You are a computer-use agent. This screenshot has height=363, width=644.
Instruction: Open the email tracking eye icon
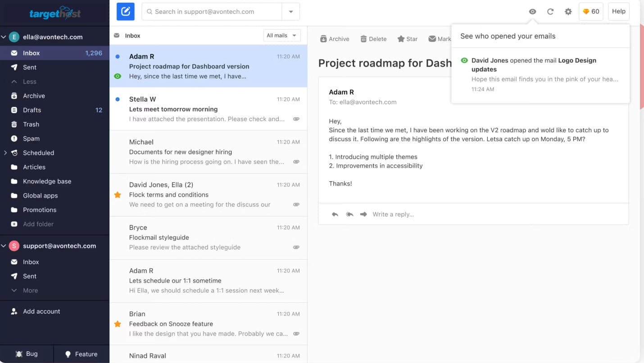pos(532,12)
